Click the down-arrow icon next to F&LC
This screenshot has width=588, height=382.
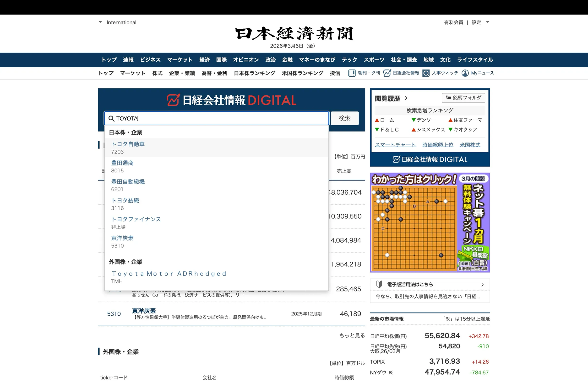[377, 130]
